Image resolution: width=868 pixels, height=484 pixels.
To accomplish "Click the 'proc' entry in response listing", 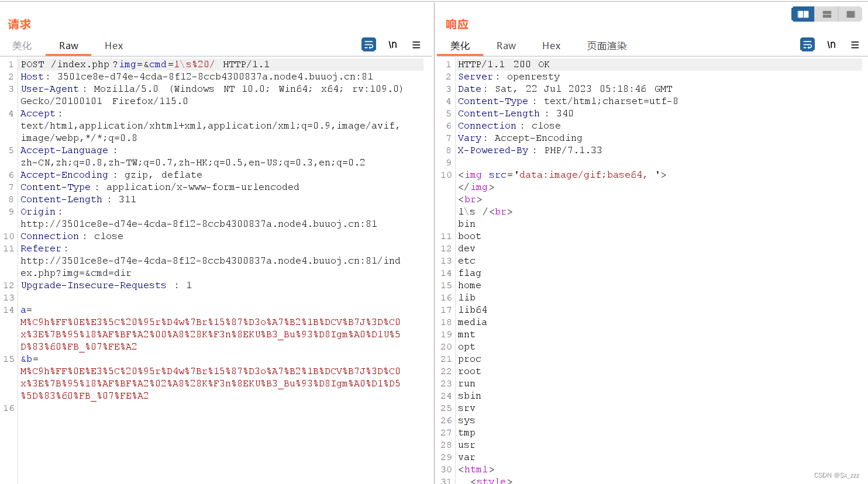I will 470,359.
